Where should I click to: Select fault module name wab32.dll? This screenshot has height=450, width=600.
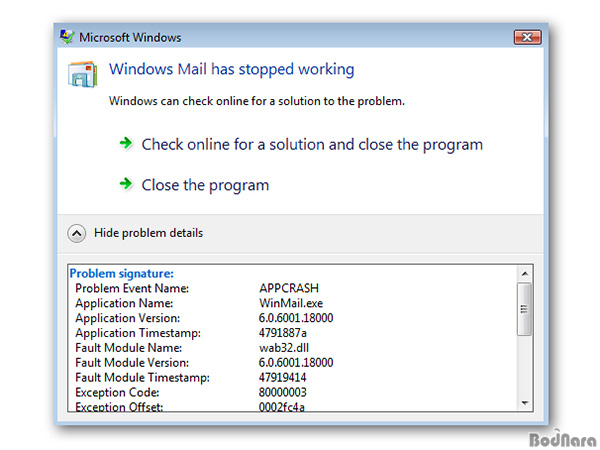coord(284,348)
